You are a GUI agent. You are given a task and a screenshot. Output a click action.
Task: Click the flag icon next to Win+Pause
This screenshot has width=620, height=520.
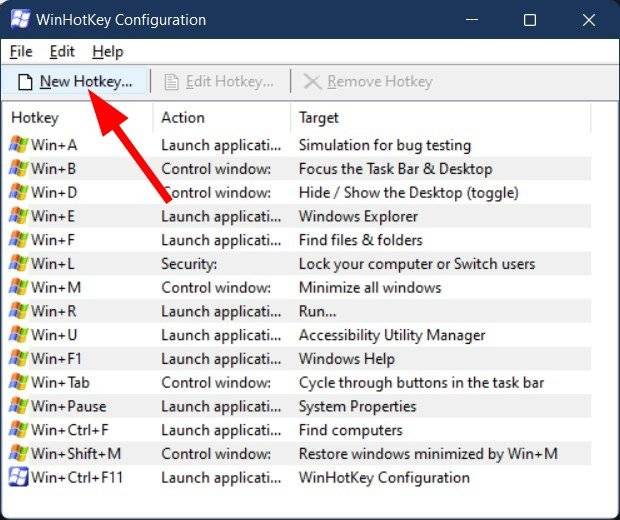[x=18, y=407]
